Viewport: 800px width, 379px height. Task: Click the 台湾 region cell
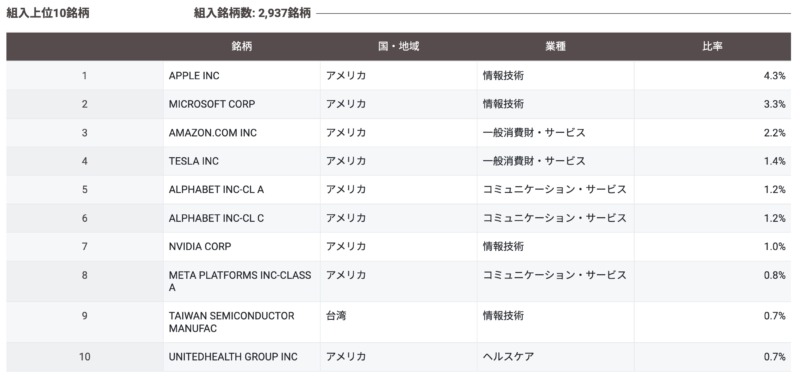click(x=336, y=316)
